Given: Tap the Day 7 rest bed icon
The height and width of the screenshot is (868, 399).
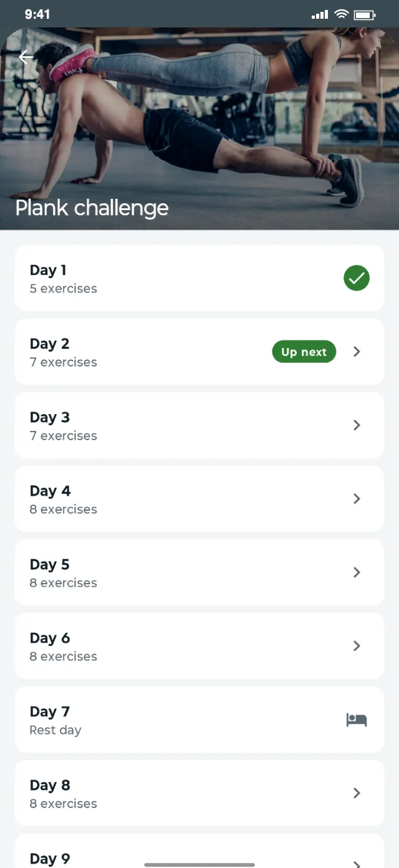Looking at the screenshot, I should point(357,720).
